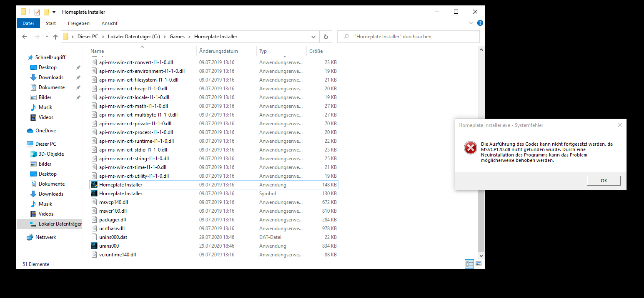644x298 pixels.
Task: Click OK in the Systemfehler dialog
Action: coord(604,181)
